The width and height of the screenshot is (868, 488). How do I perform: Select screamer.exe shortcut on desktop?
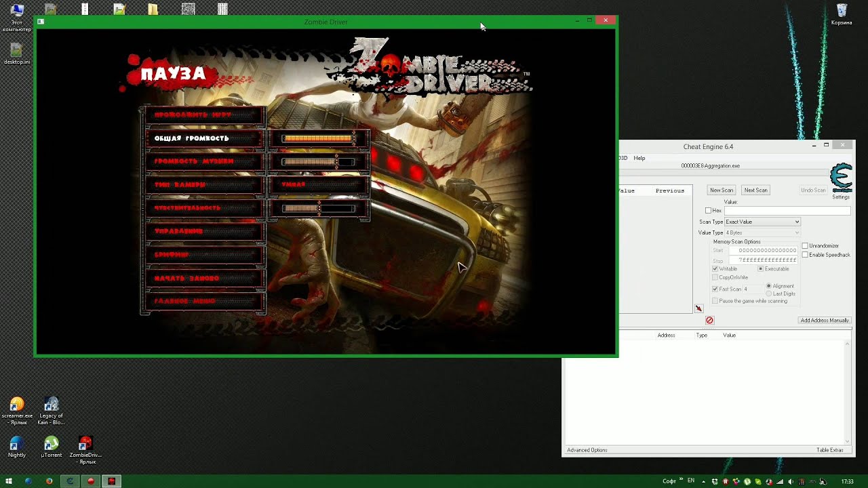click(x=17, y=411)
